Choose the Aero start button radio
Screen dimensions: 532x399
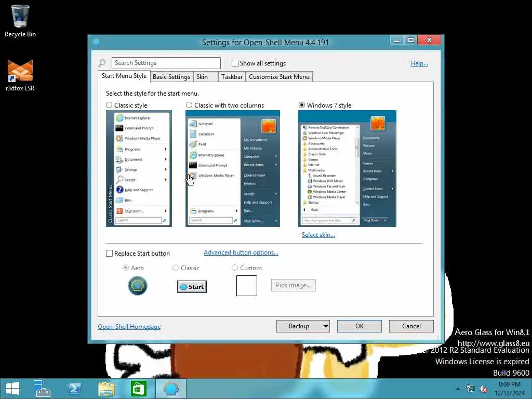[x=126, y=268]
